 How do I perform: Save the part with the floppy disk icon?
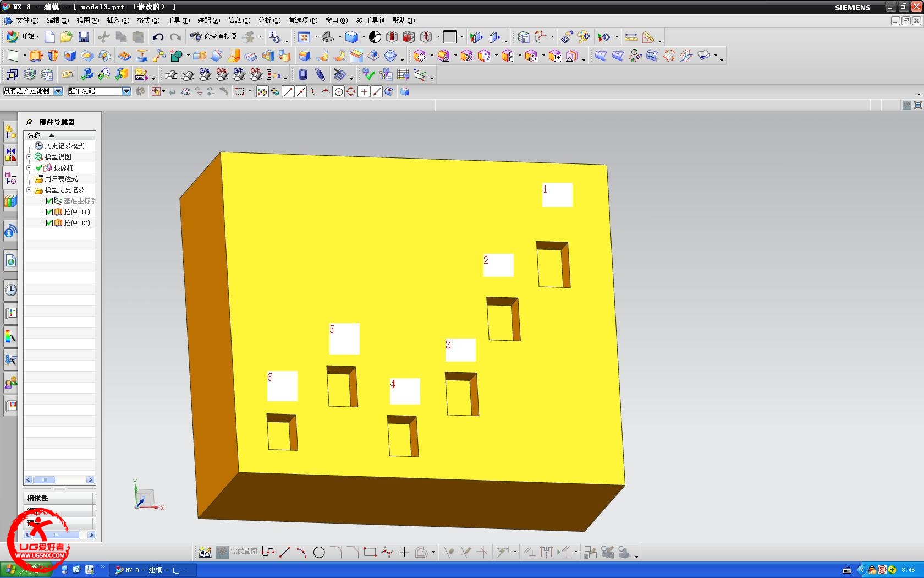pos(84,37)
